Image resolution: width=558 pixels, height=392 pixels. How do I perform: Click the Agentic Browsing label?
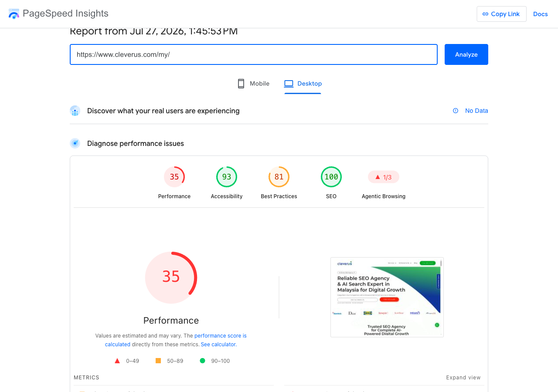click(x=384, y=196)
